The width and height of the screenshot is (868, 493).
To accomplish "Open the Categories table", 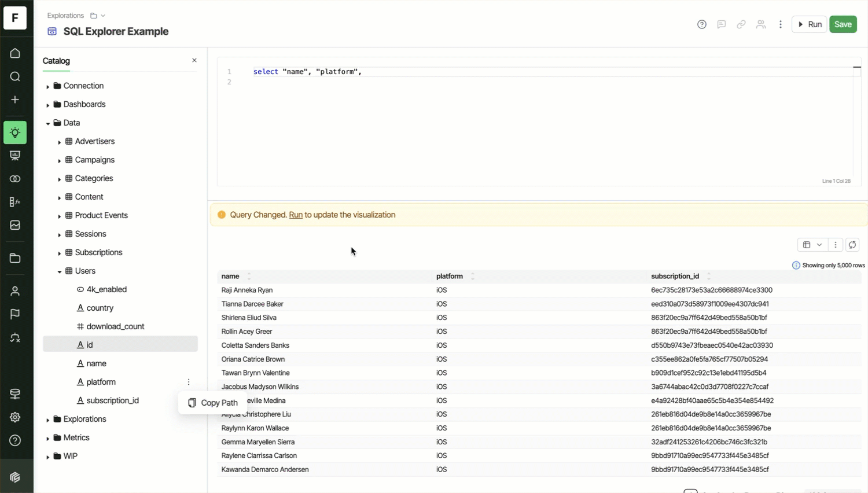I will pos(94,178).
